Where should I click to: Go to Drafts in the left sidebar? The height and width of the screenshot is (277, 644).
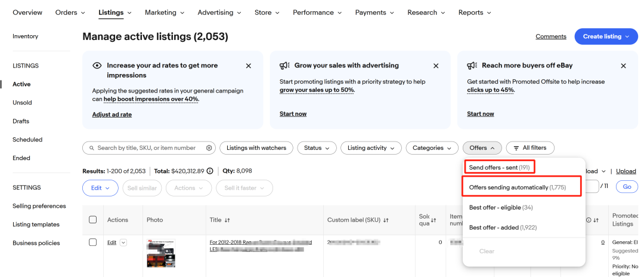point(21,121)
